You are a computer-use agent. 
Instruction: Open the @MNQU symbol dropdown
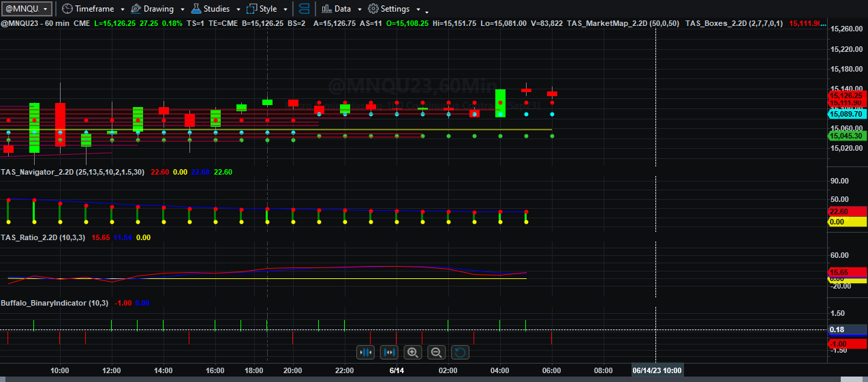click(27, 9)
